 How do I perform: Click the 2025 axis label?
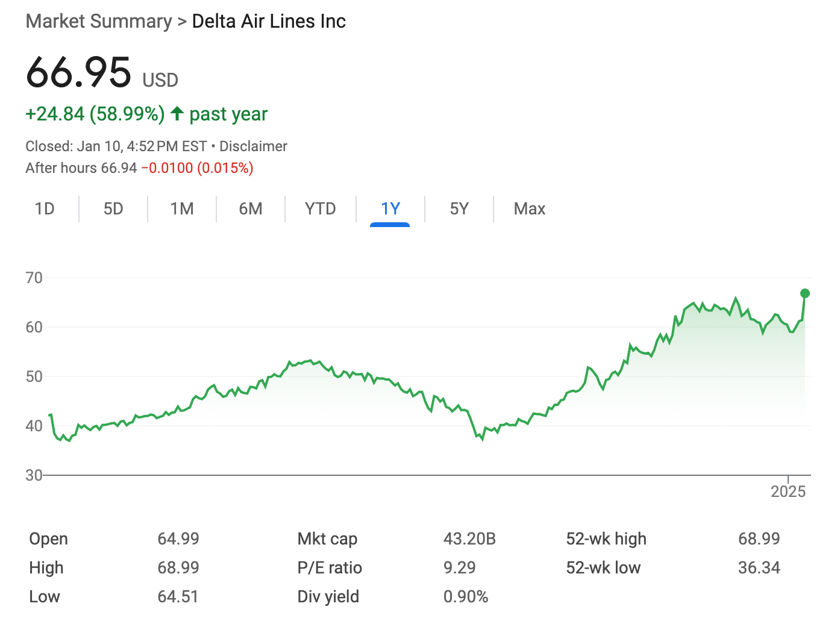pyautogui.click(x=788, y=492)
